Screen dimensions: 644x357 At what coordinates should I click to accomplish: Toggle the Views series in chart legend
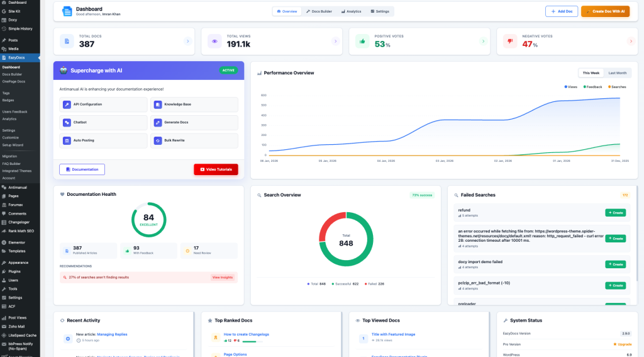(x=570, y=87)
